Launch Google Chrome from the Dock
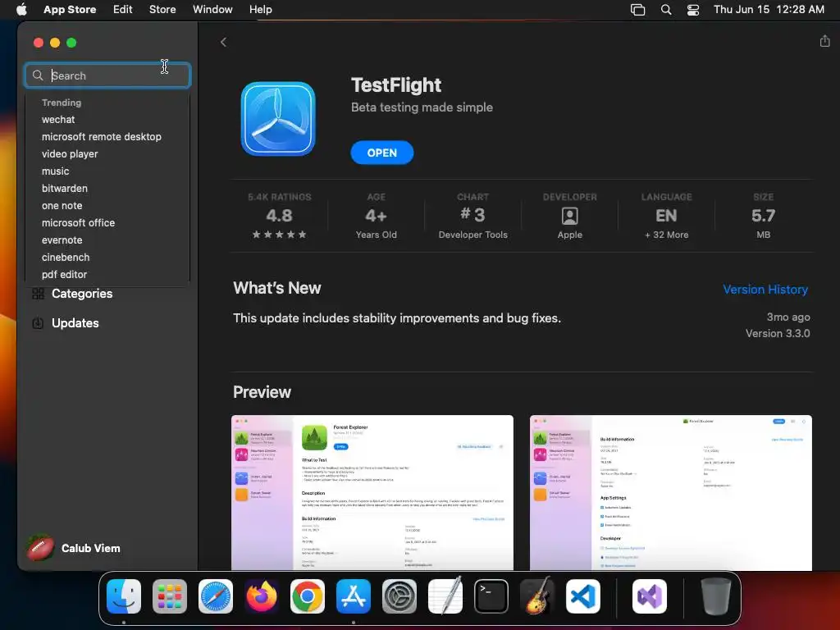Image resolution: width=840 pixels, height=630 pixels. point(308,596)
